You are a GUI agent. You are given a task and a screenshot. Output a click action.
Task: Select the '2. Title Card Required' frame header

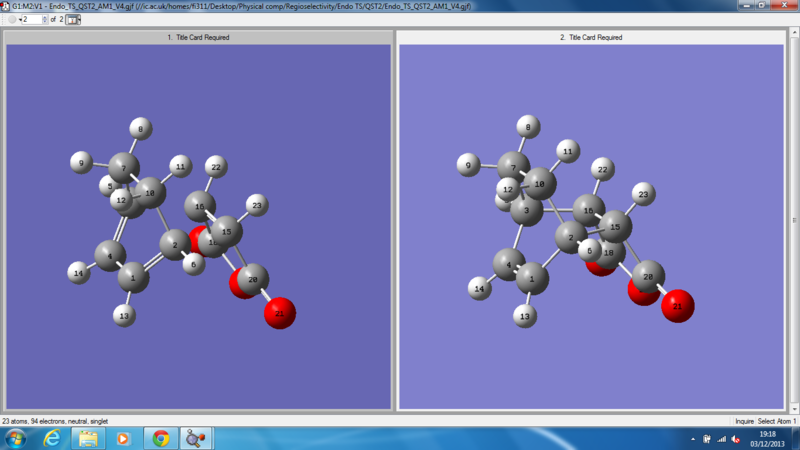591,37
